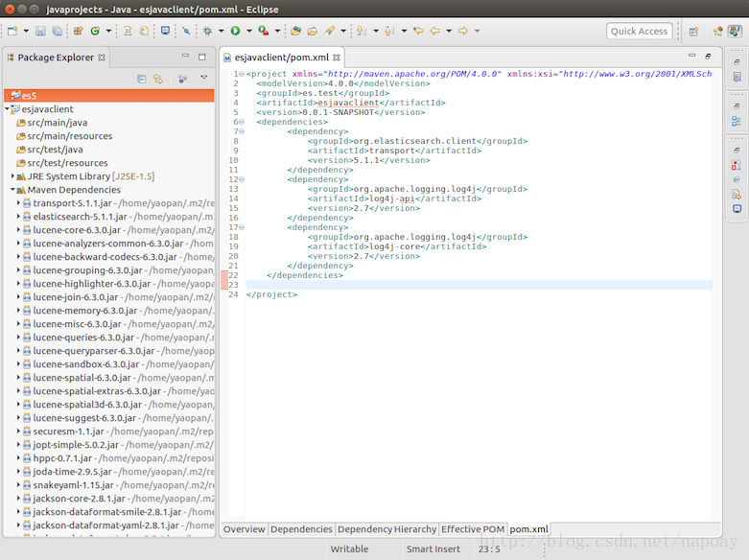Click the Quick Access search field
Image resolution: width=749 pixels, height=560 pixels.
639,31
